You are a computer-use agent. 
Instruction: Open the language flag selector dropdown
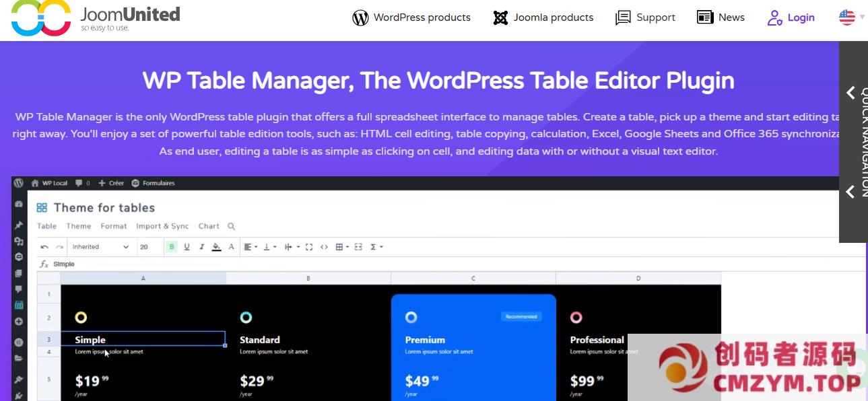click(851, 17)
